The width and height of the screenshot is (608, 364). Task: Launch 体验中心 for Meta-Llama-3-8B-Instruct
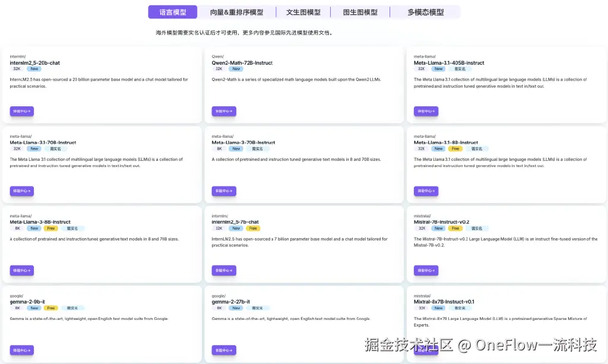22,270
